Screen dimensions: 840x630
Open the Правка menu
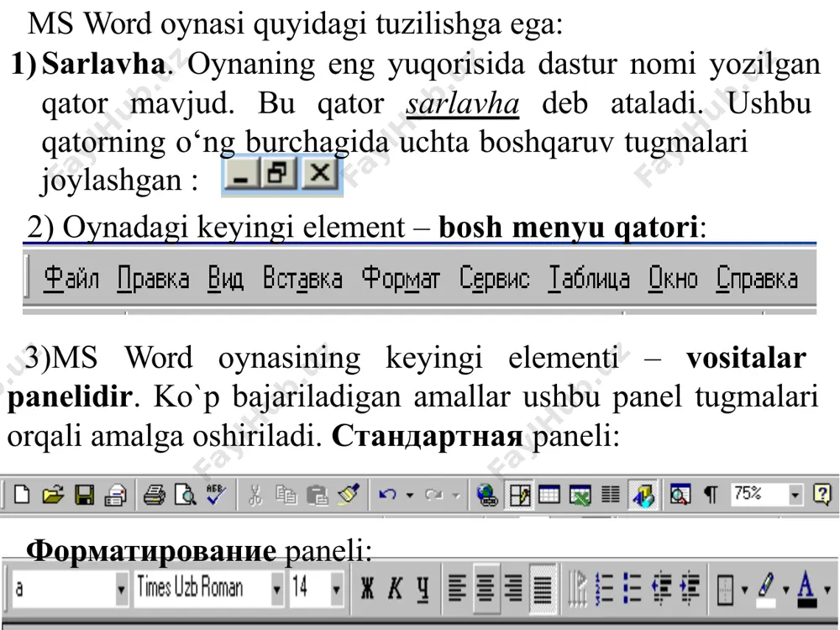(x=153, y=279)
